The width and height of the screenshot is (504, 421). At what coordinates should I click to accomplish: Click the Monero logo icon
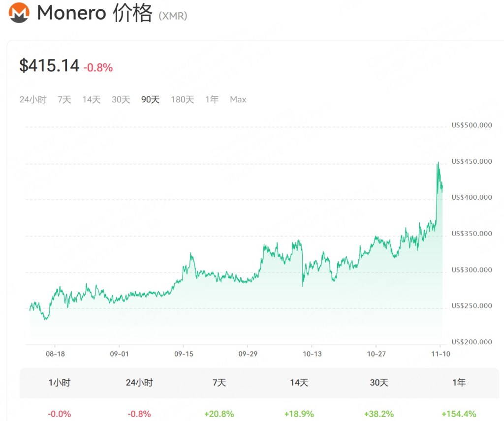(19, 13)
